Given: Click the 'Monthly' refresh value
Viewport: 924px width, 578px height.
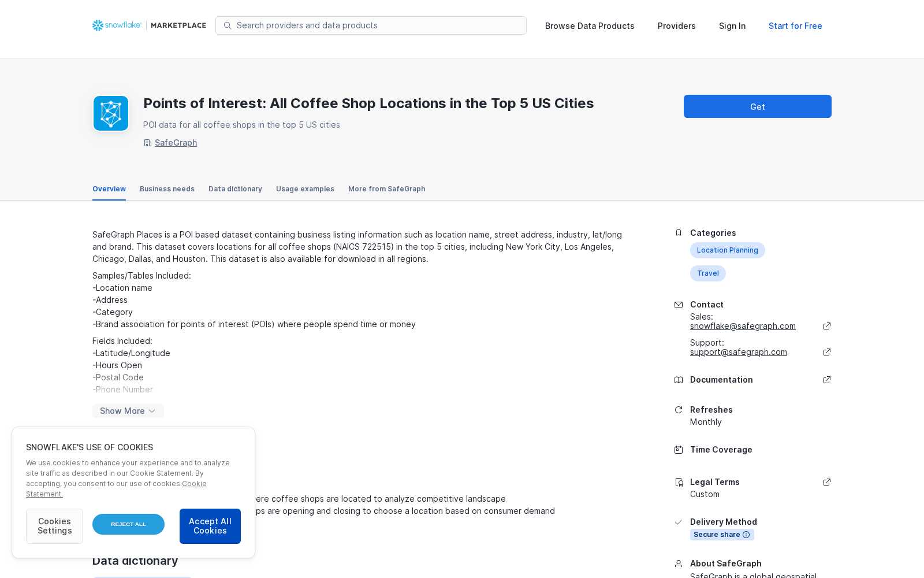Looking at the screenshot, I should [706, 422].
